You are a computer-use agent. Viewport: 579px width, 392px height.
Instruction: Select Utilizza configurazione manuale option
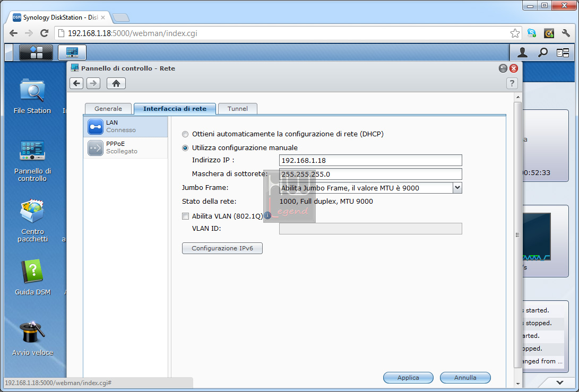(185, 148)
